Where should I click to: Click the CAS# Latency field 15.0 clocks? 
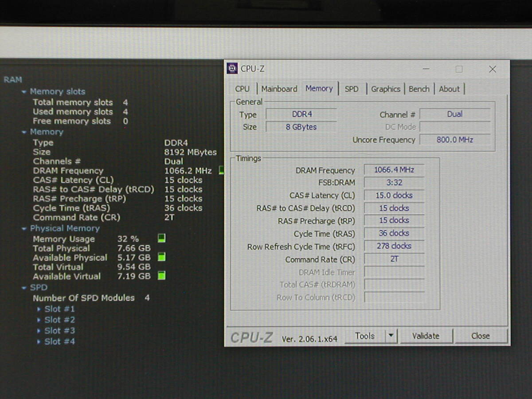[394, 195]
